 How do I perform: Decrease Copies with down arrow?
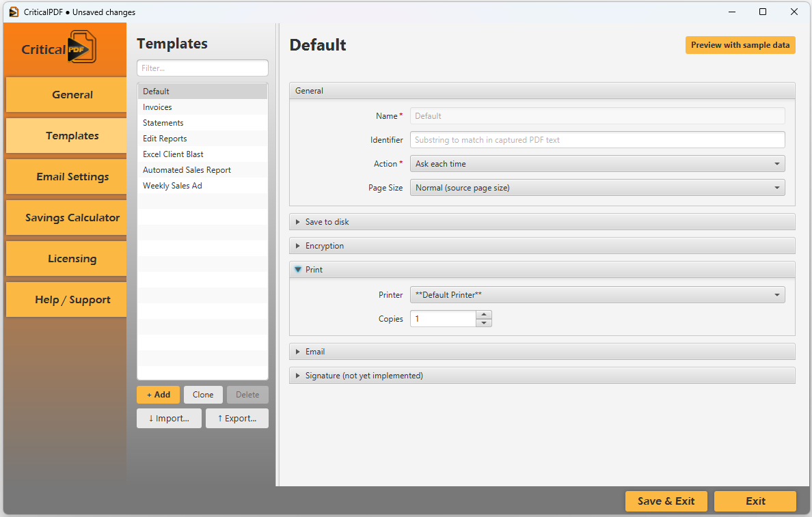pyautogui.click(x=484, y=323)
